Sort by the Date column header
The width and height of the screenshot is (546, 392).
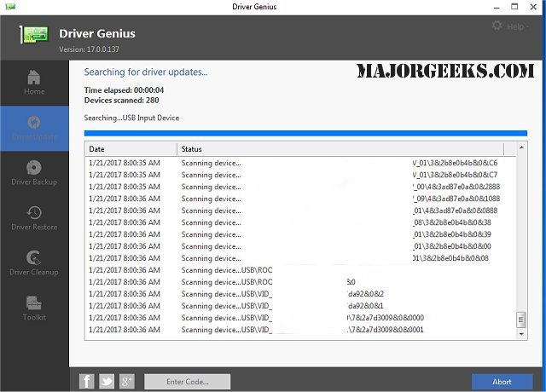point(131,149)
